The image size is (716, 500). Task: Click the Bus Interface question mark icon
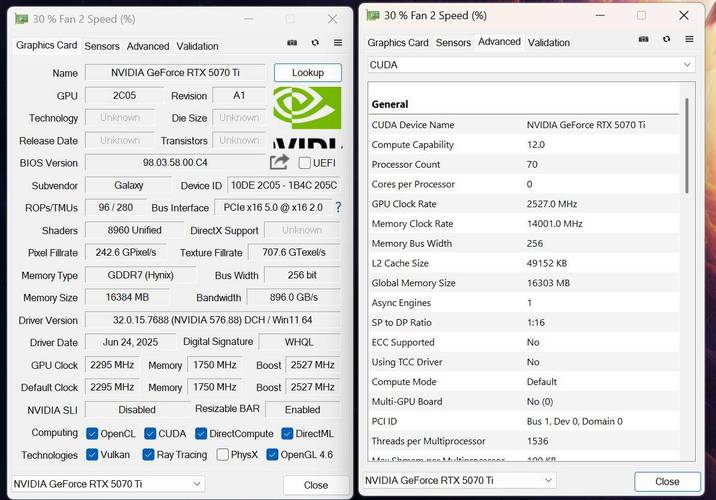[x=338, y=207]
